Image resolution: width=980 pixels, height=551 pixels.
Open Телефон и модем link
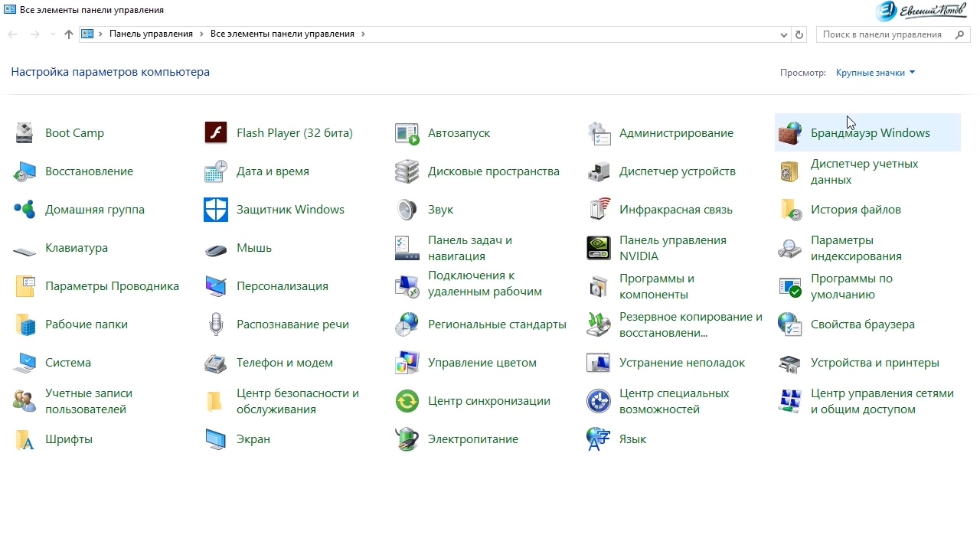click(x=285, y=363)
